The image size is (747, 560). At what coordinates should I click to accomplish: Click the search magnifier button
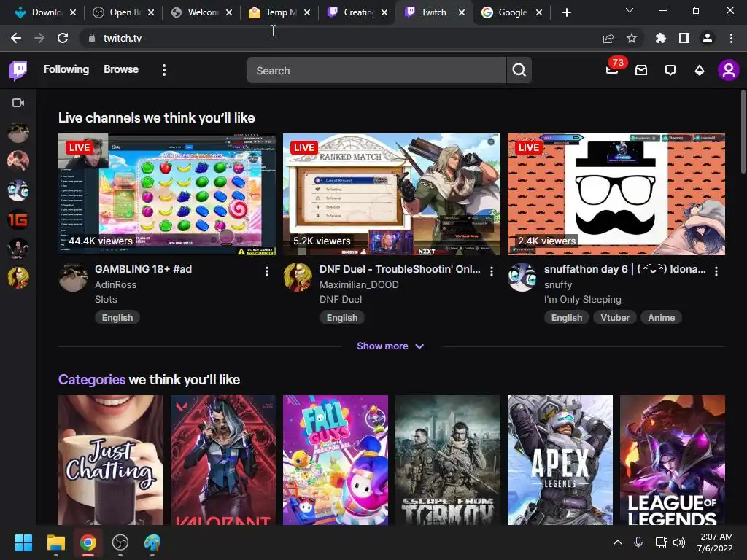pyautogui.click(x=519, y=71)
